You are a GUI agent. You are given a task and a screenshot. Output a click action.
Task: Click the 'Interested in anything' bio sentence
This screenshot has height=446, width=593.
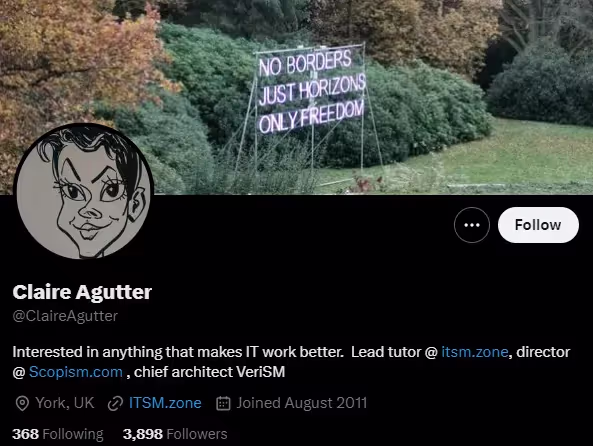point(178,352)
